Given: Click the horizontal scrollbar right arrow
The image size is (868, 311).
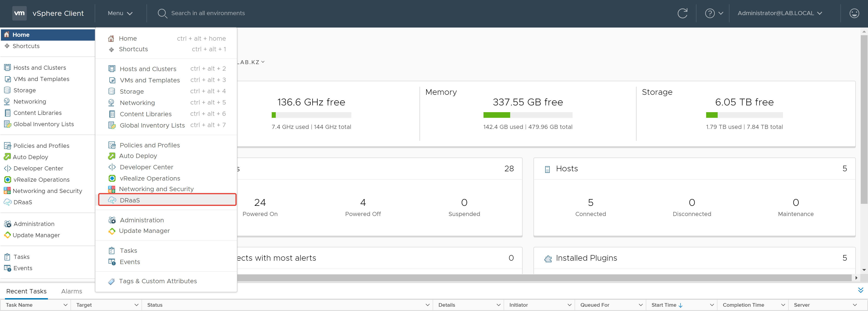Looking at the screenshot, I should pyautogui.click(x=856, y=278).
